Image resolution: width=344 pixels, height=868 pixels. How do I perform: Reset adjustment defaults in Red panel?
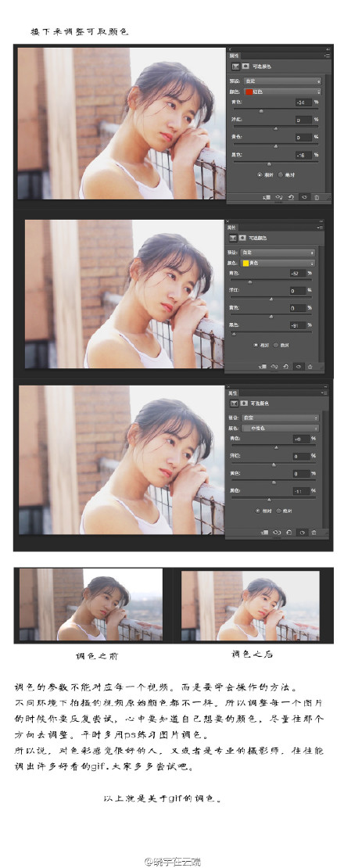(291, 197)
